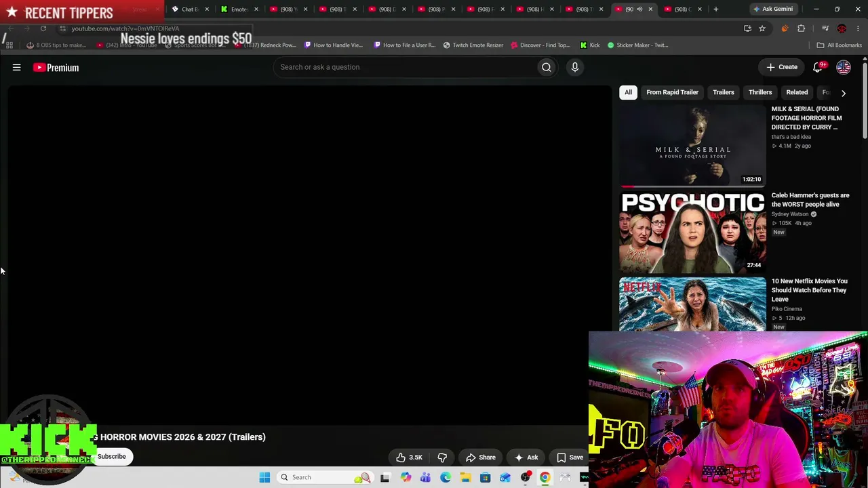Open the Milk & Serial video thumbnail

coord(692,145)
